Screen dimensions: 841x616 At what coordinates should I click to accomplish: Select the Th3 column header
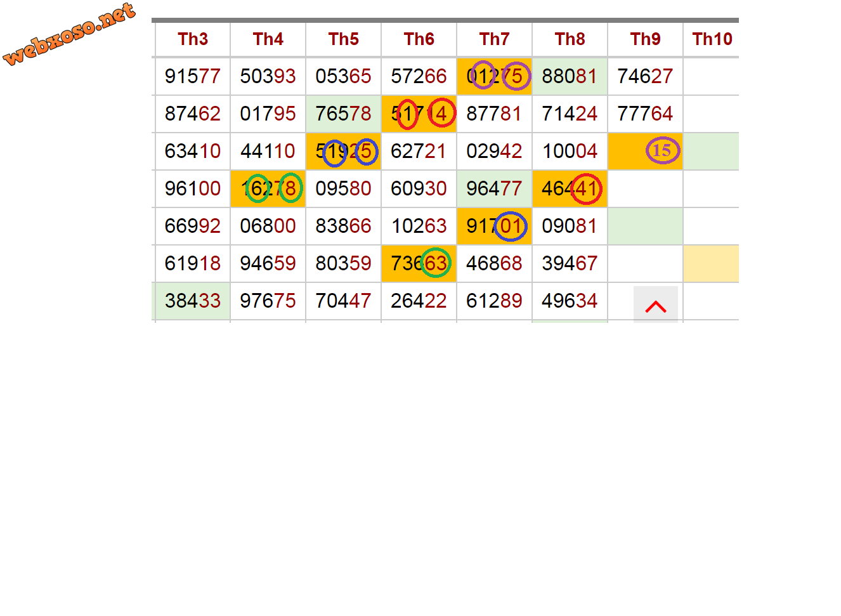(x=193, y=39)
